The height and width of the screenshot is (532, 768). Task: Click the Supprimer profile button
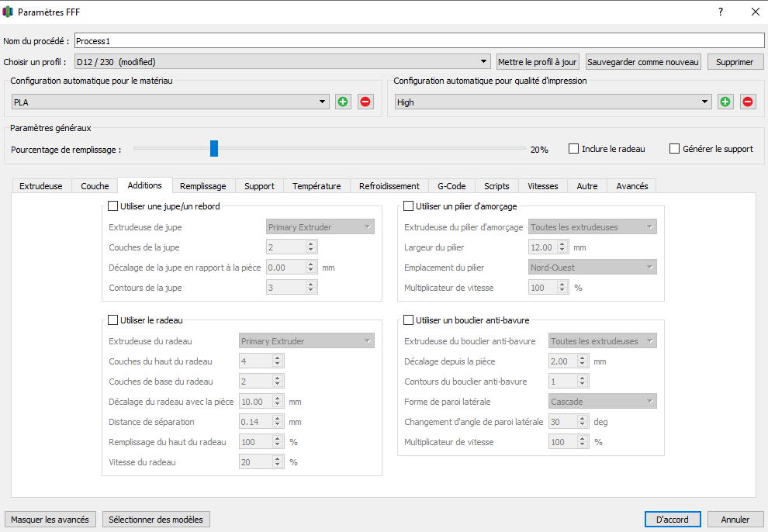(735, 62)
